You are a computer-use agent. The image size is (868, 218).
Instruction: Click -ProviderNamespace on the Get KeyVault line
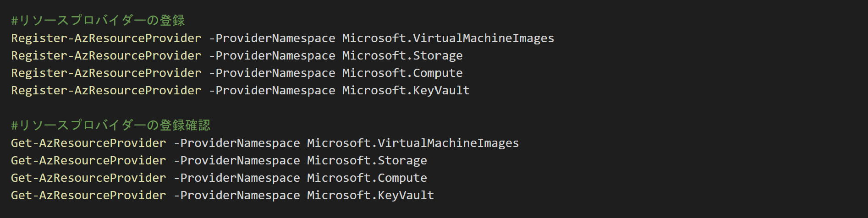237,196
